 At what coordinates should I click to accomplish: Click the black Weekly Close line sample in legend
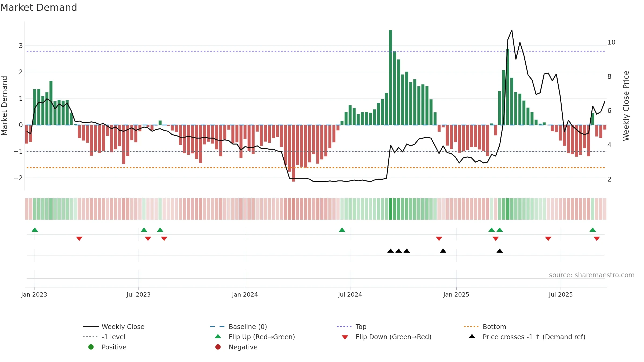click(91, 327)
